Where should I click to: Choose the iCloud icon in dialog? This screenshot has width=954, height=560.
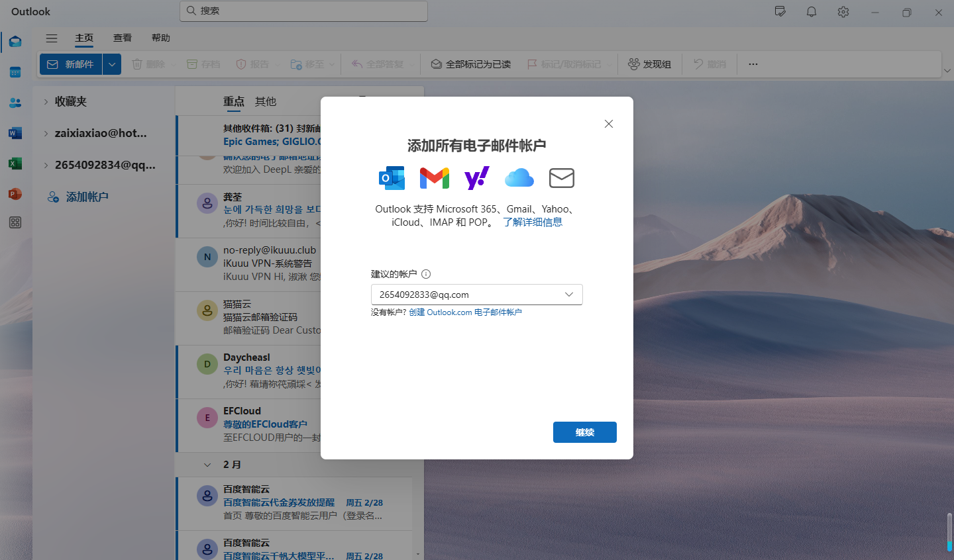519,177
